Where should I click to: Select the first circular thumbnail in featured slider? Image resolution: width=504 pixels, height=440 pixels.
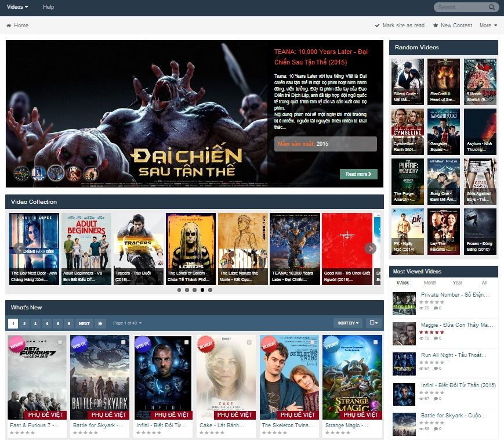[21, 172]
